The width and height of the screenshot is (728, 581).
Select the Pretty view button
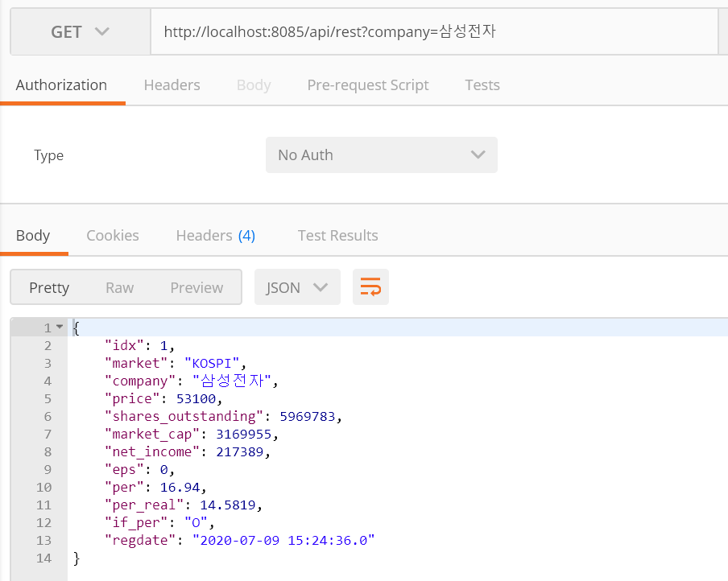[49, 287]
